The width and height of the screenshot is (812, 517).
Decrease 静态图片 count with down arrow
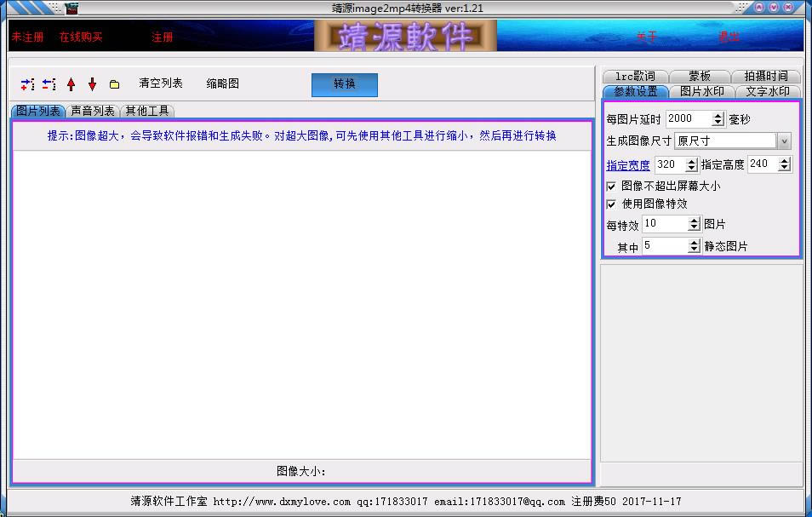695,250
